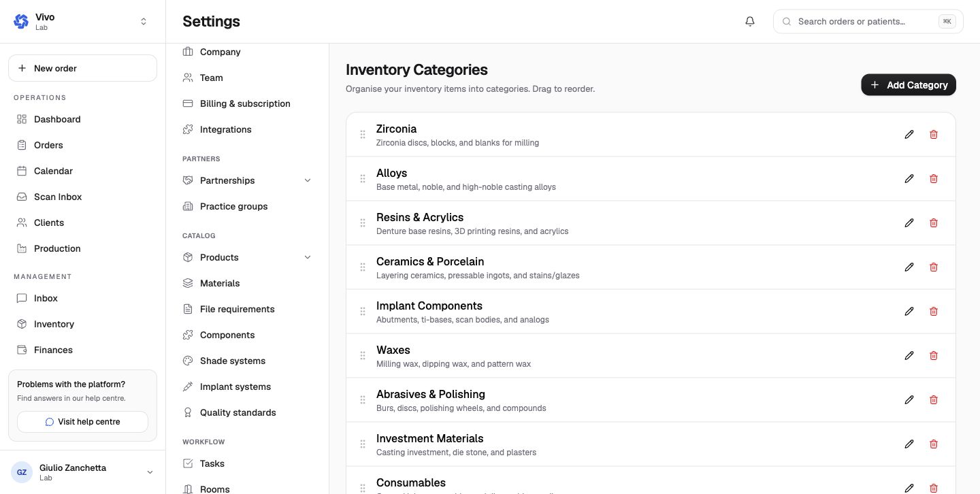Expand the Products submenu chevron
The image size is (980, 494).
[x=307, y=257]
